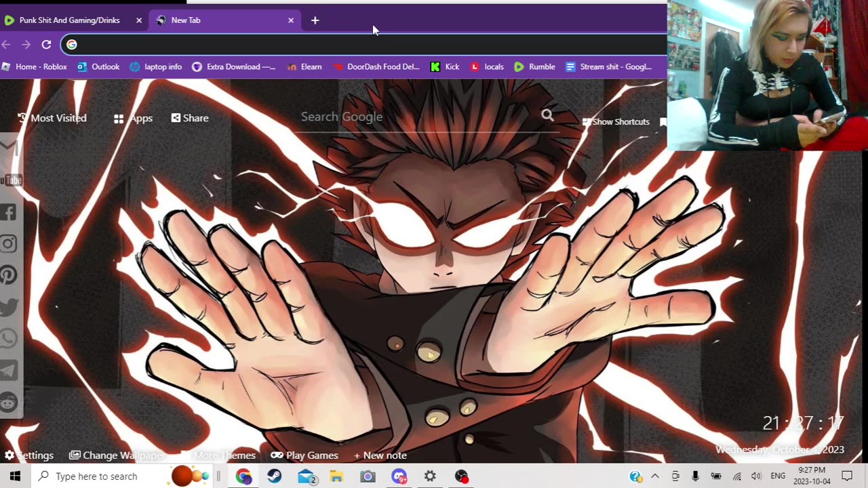
Task: Open the volume control in tray
Action: (x=756, y=476)
